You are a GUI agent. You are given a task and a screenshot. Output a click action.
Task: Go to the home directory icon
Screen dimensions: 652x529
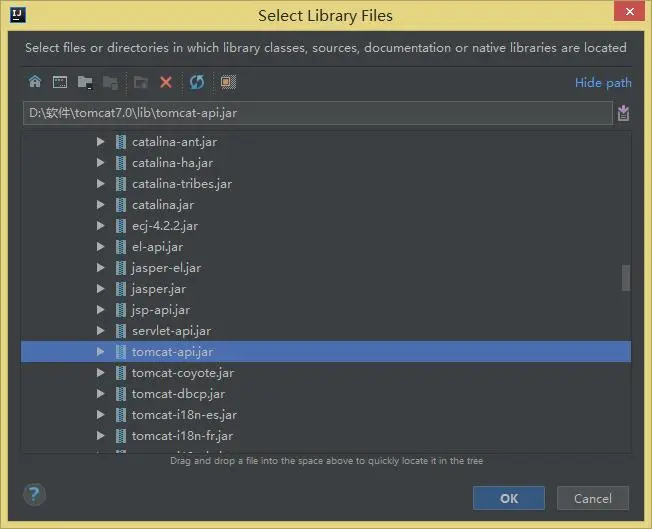tap(35, 81)
